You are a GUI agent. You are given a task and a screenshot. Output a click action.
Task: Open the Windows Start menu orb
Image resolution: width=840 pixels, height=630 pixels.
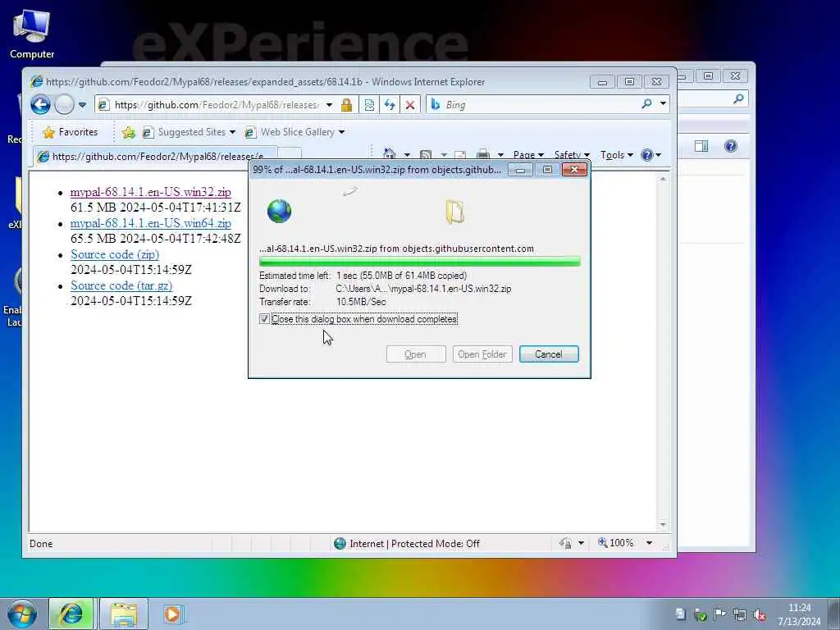pyautogui.click(x=22, y=614)
